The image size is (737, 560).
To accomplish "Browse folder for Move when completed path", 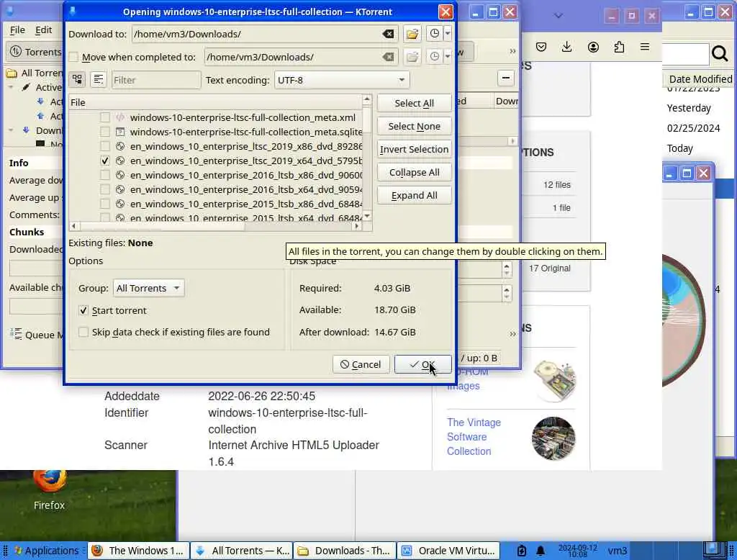I will (412, 57).
